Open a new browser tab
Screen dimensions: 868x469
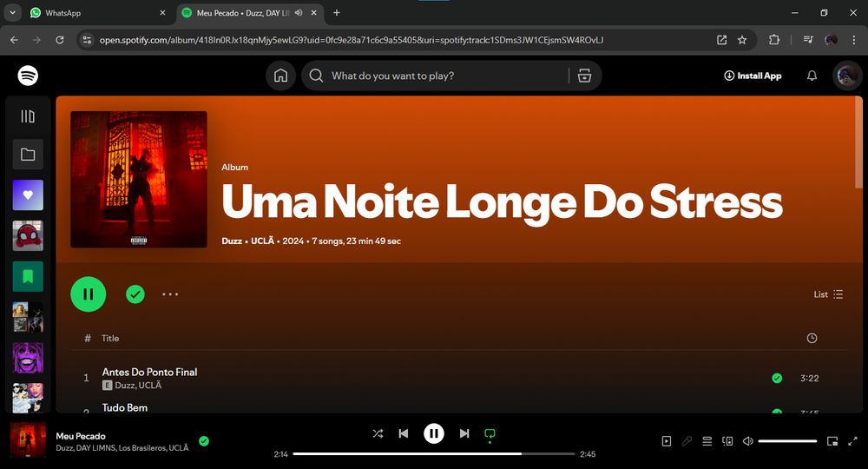point(337,13)
